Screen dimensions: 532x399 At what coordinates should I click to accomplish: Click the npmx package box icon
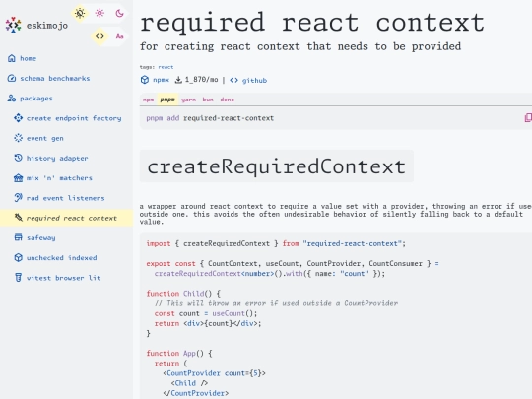[x=145, y=80]
